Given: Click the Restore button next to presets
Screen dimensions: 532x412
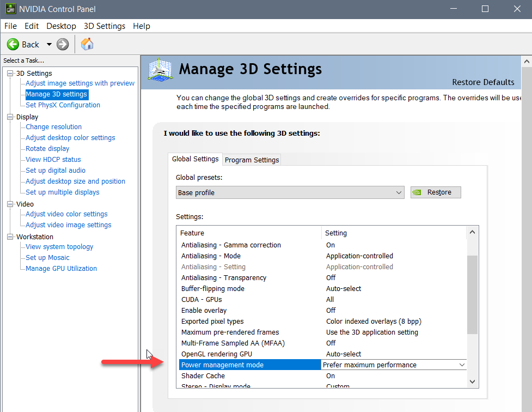Looking at the screenshot, I should pyautogui.click(x=436, y=192).
